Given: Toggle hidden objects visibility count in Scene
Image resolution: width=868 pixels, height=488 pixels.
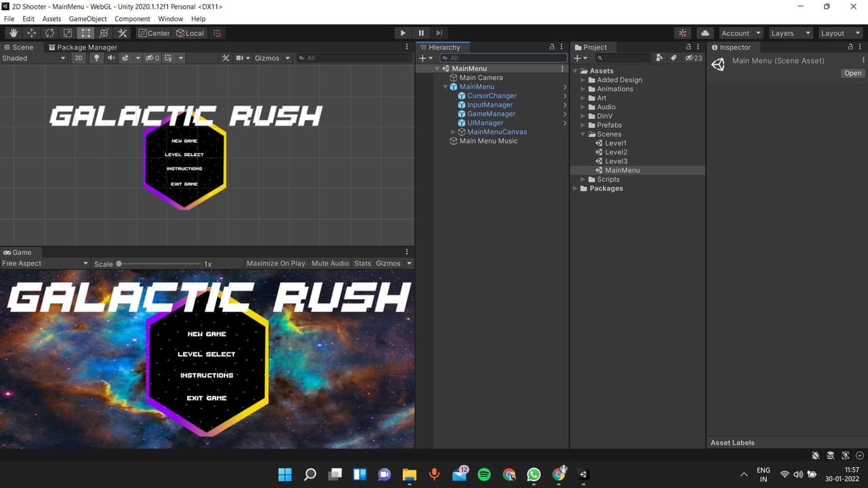Looking at the screenshot, I should point(153,58).
